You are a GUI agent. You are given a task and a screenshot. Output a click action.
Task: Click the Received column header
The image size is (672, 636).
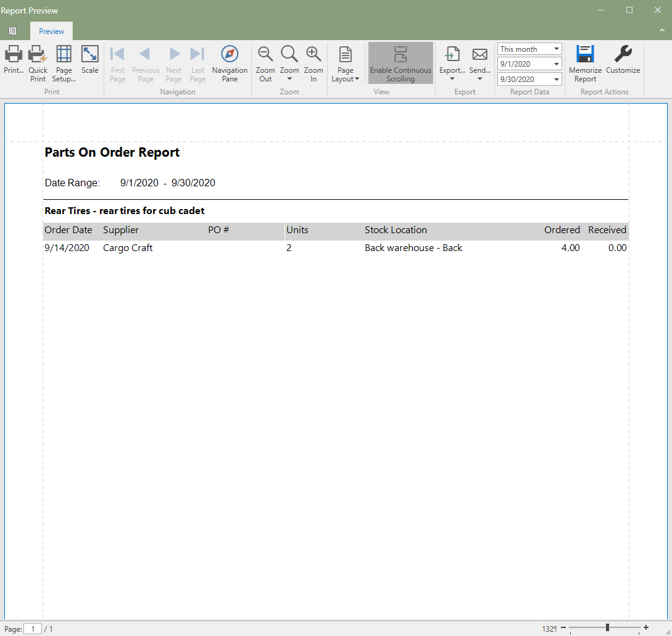(607, 230)
